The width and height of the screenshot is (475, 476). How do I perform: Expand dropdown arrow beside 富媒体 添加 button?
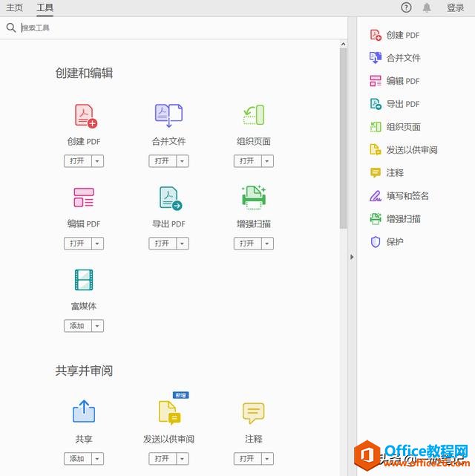(97, 326)
